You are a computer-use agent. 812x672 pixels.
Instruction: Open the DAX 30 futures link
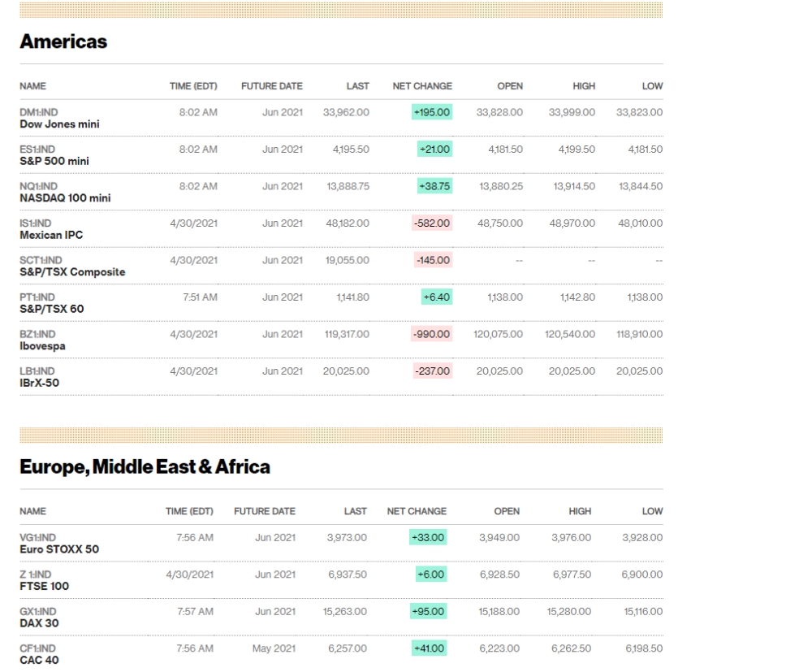(39, 623)
